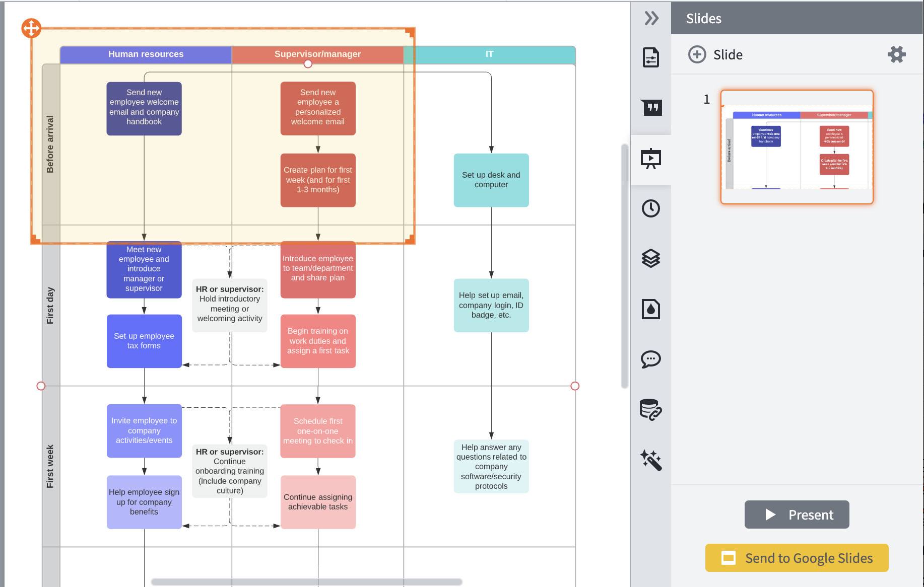Click the slide frame move handle icon
The image size is (924, 587).
click(x=31, y=28)
